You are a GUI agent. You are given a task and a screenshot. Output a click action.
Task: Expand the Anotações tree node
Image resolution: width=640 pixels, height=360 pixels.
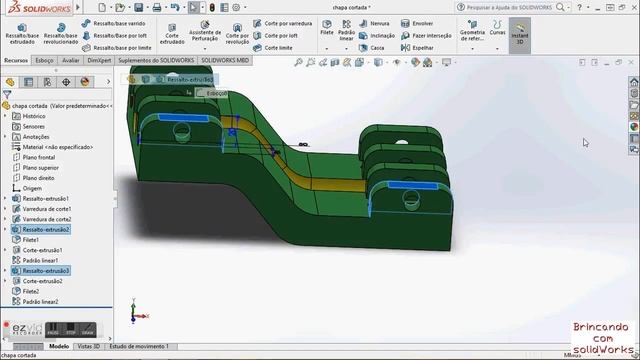(x=5, y=137)
